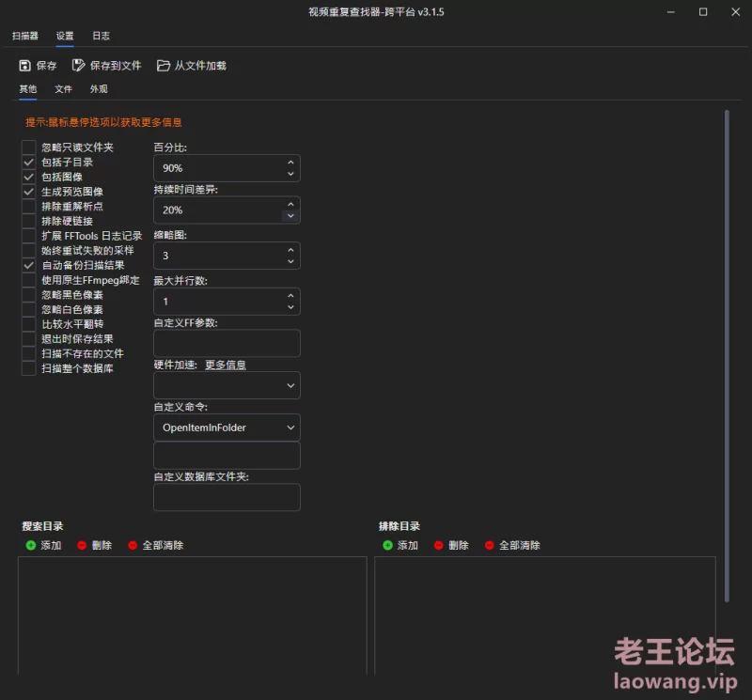Uncheck 包括子目录 checkbox
Screen dimensions: 752x700
(29, 162)
